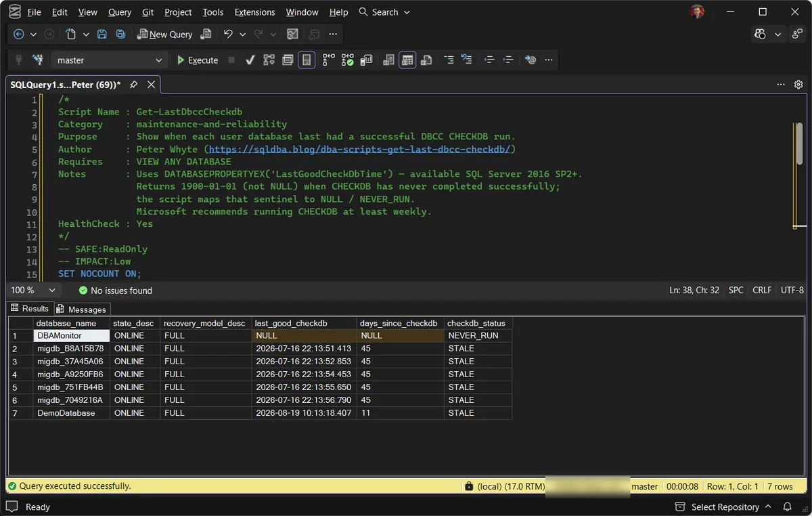812x516 pixels.
Task: Open the sqldba.blog script link
Action: (x=361, y=149)
